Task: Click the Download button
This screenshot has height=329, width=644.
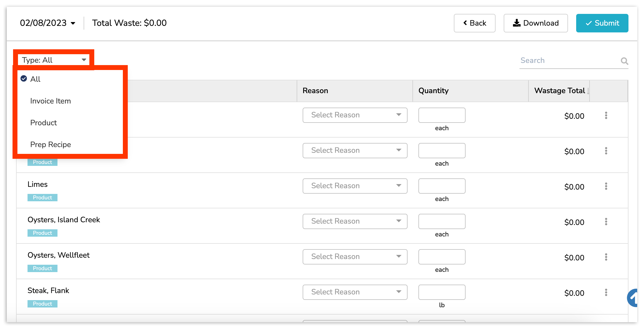Action: [535, 23]
